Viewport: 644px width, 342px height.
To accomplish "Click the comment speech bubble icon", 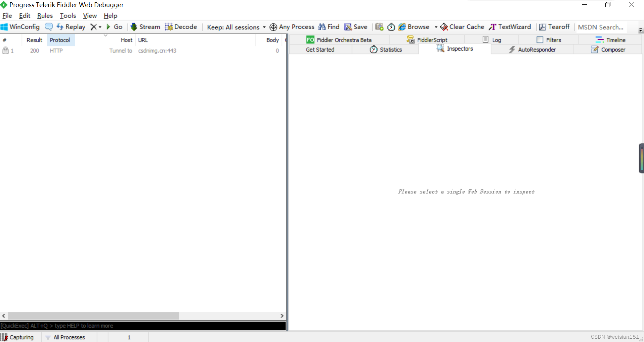I will (49, 27).
